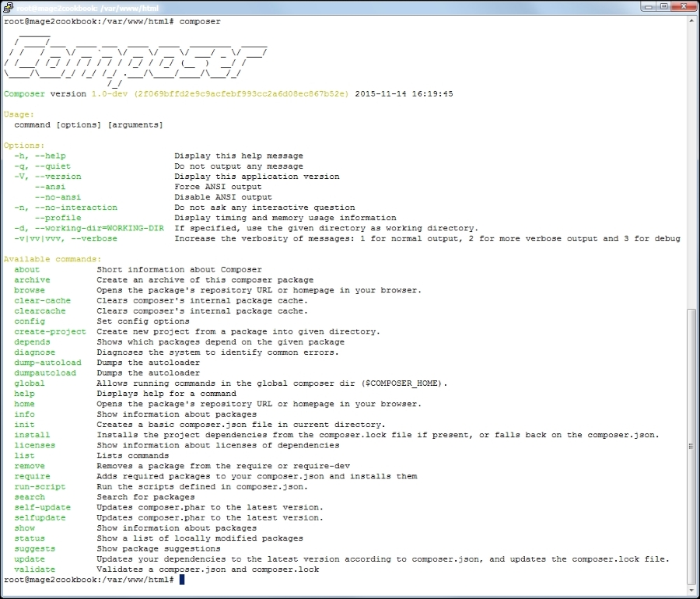Click the 'browse' command name
The width and height of the screenshot is (700, 599).
pos(30,290)
